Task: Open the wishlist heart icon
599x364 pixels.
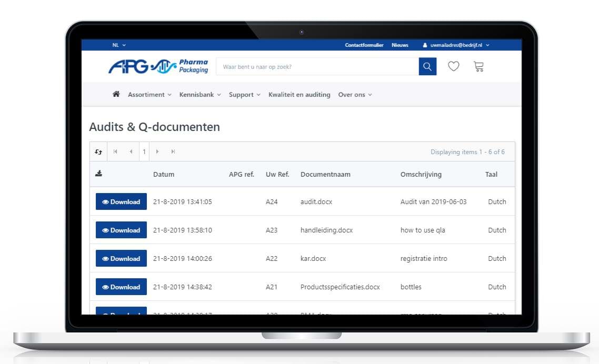Action: (453, 67)
